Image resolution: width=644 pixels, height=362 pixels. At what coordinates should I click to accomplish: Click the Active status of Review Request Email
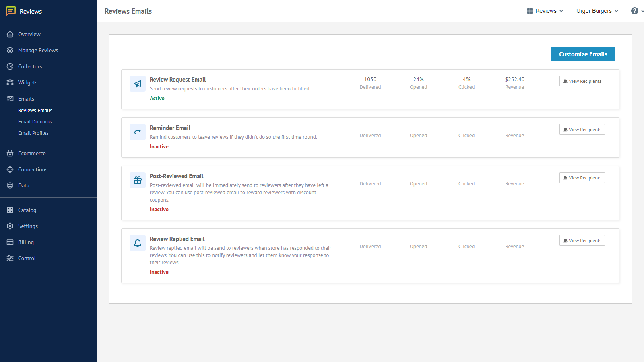coord(157,98)
